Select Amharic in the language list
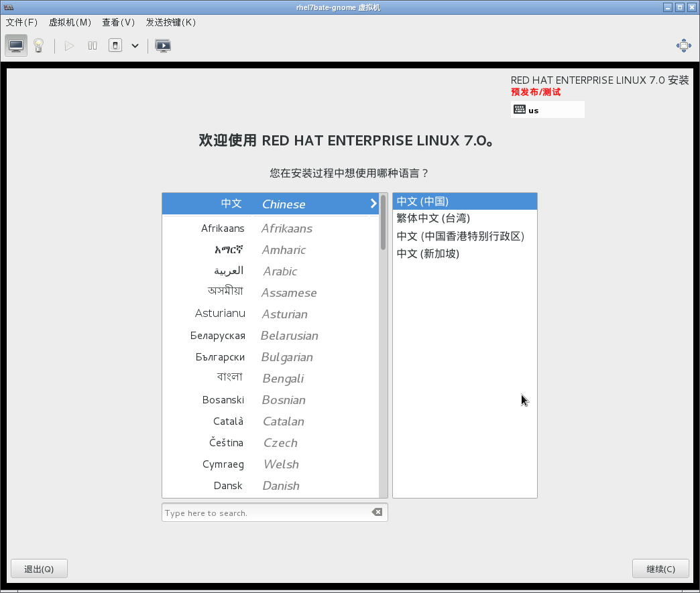This screenshot has height=593, width=700. 270,250
